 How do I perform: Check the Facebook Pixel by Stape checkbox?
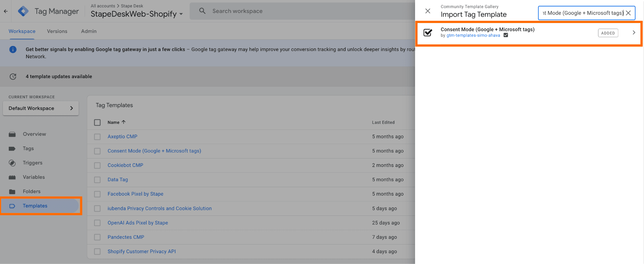click(97, 194)
